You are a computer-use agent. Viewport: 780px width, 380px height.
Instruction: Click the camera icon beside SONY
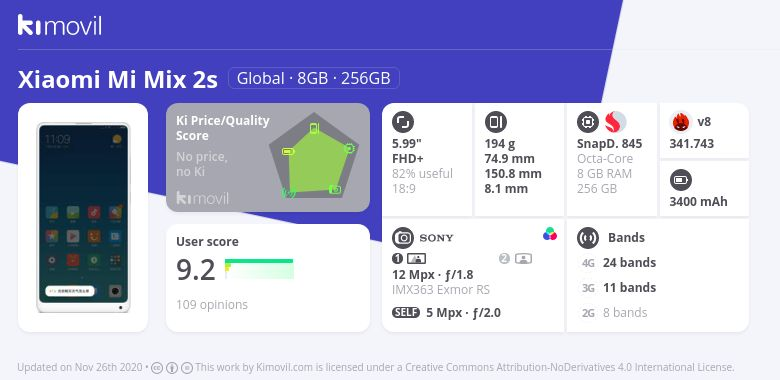[403, 238]
